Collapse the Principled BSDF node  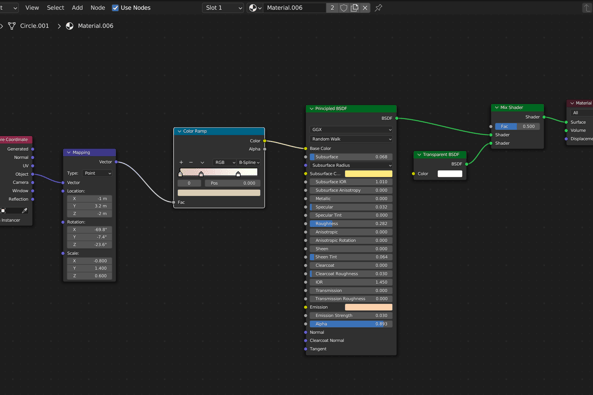coord(312,109)
